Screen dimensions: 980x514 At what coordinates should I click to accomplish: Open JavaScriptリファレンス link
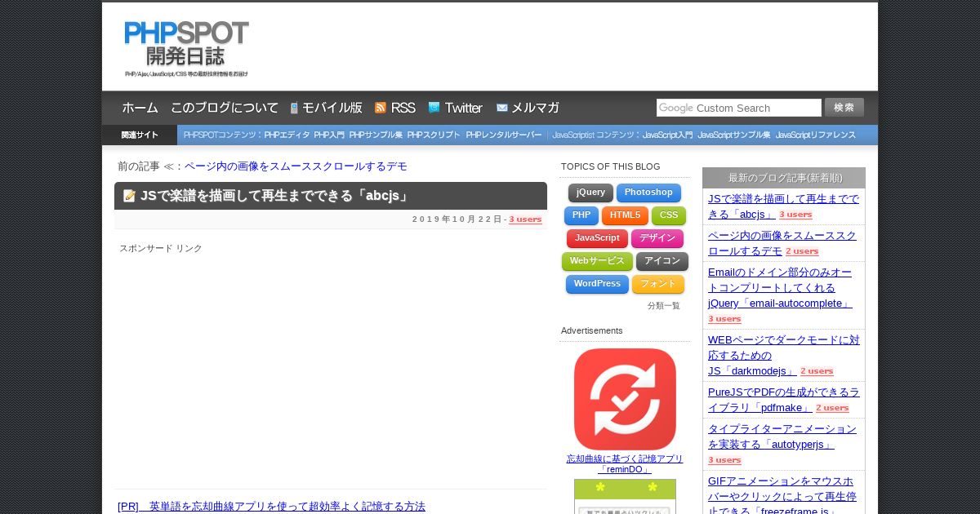(816, 135)
